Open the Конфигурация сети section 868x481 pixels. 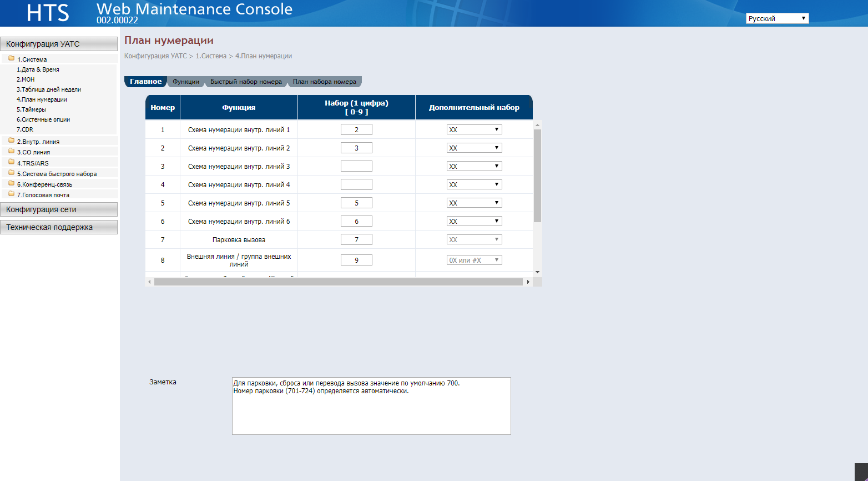59,209
